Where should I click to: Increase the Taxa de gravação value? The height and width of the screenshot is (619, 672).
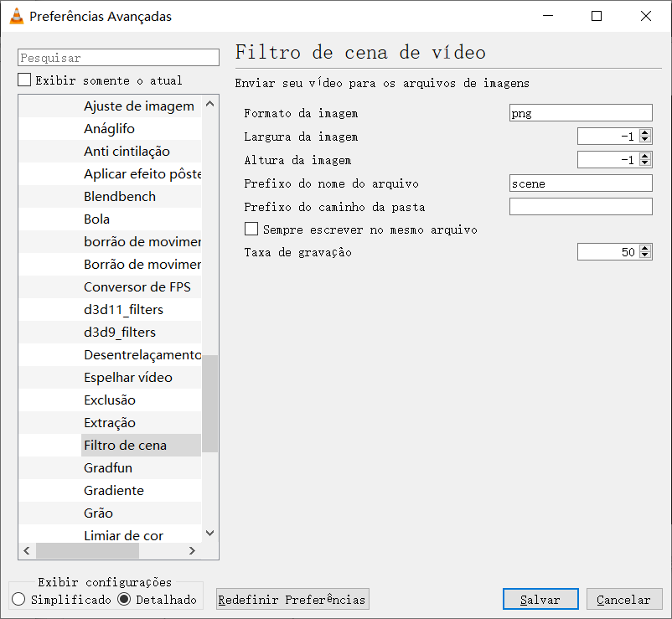point(645,248)
